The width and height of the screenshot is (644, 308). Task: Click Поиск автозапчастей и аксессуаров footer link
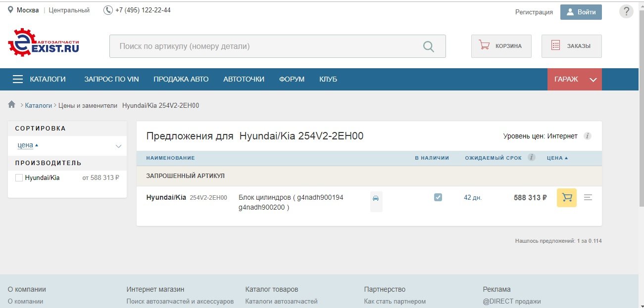(180, 301)
